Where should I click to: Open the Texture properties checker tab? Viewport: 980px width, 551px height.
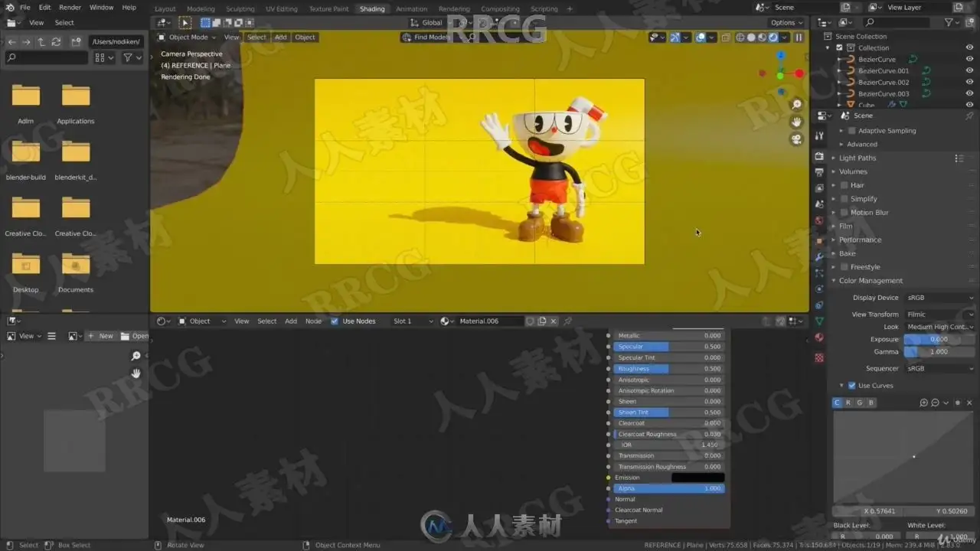click(819, 357)
